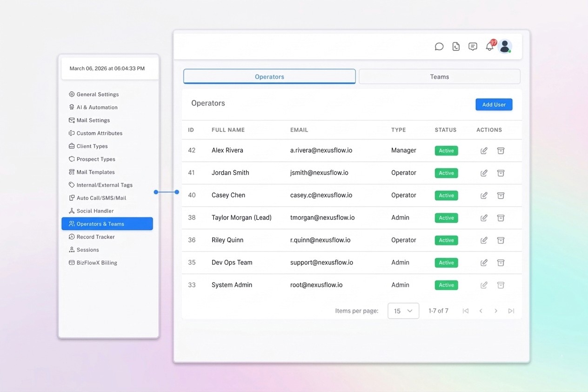The height and width of the screenshot is (392, 588).
Task: Click email support@nexusflow.io
Action: 321,262
